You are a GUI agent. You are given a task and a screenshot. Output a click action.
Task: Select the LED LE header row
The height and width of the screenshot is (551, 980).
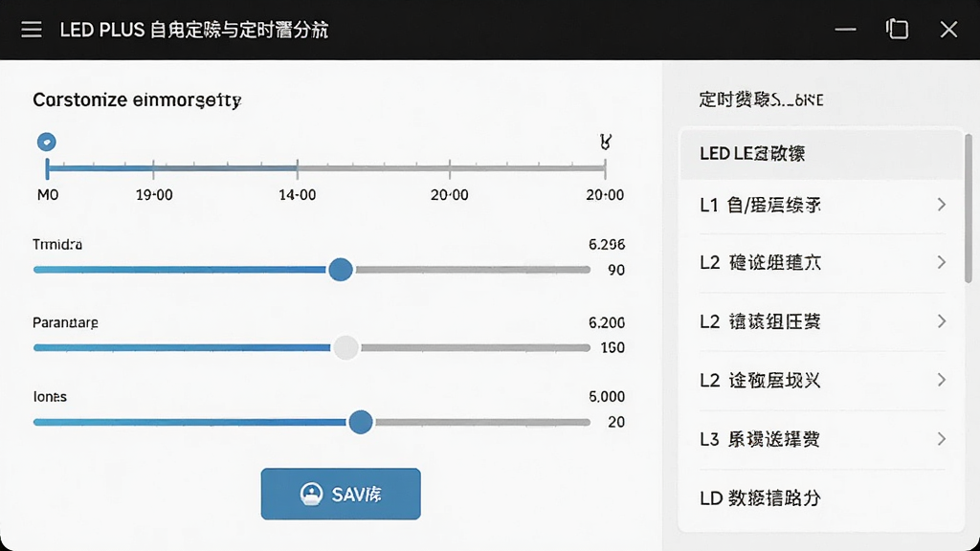821,154
